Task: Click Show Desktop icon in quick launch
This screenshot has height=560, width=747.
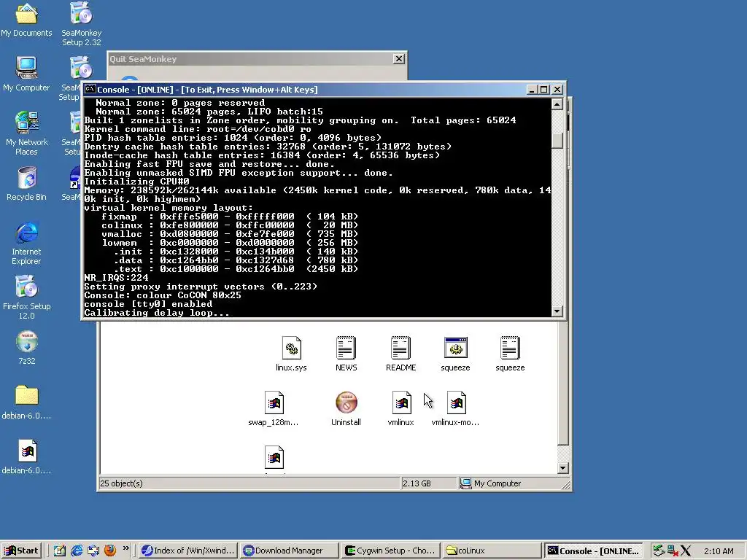Action: (x=60, y=551)
